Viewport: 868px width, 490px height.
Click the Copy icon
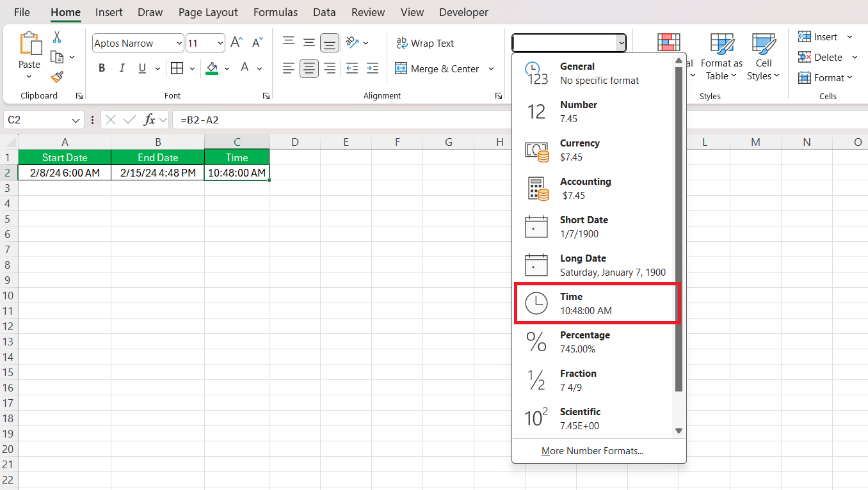(57, 58)
